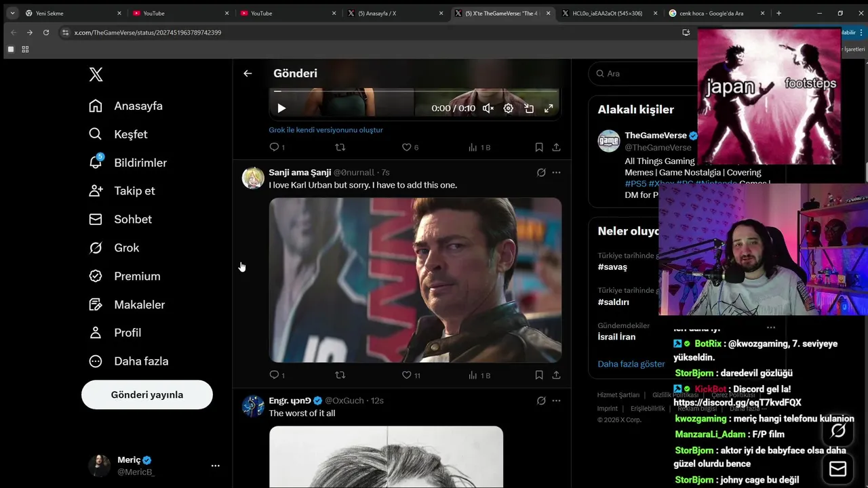Open Premium page
868x488 pixels.
click(x=125, y=276)
